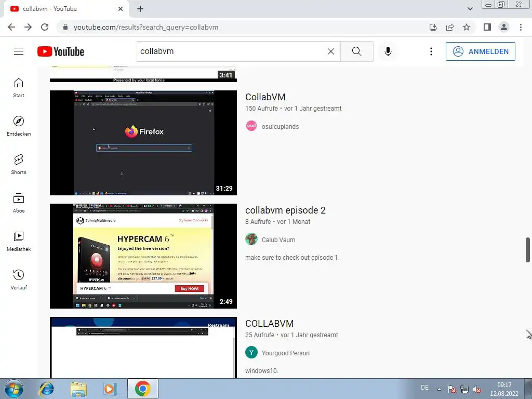Click description 'make sure to check out episode 1.'
This screenshot has width=532, height=399.
(x=292, y=258)
